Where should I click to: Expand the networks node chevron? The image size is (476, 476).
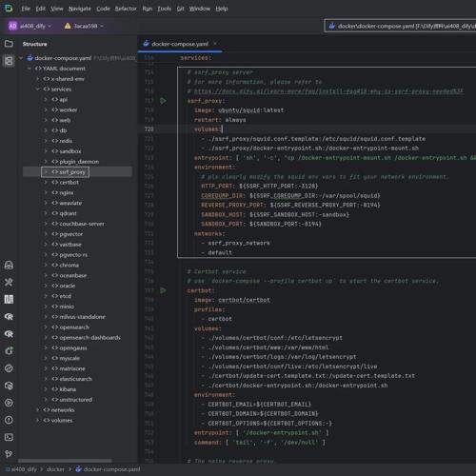coord(38,410)
